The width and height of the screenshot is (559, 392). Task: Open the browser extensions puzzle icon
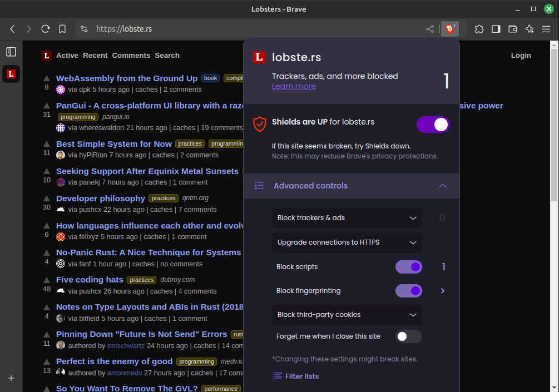(x=479, y=29)
